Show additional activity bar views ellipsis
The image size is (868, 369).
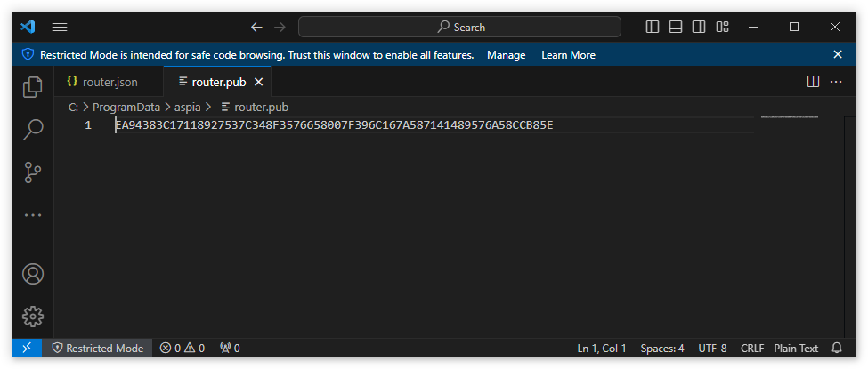[x=33, y=215]
